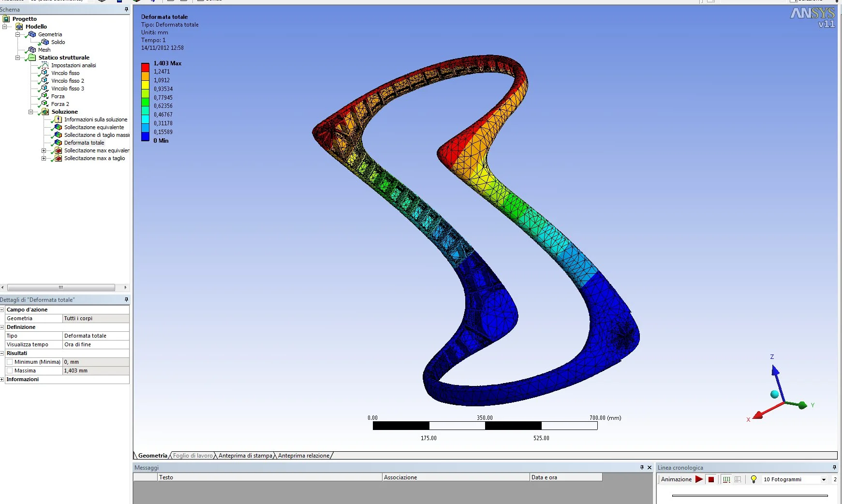Click Sollecitazione max a taglio icon
The width and height of the screenshot is (842, 504).
pyautogui.click(x=58, y=158)
